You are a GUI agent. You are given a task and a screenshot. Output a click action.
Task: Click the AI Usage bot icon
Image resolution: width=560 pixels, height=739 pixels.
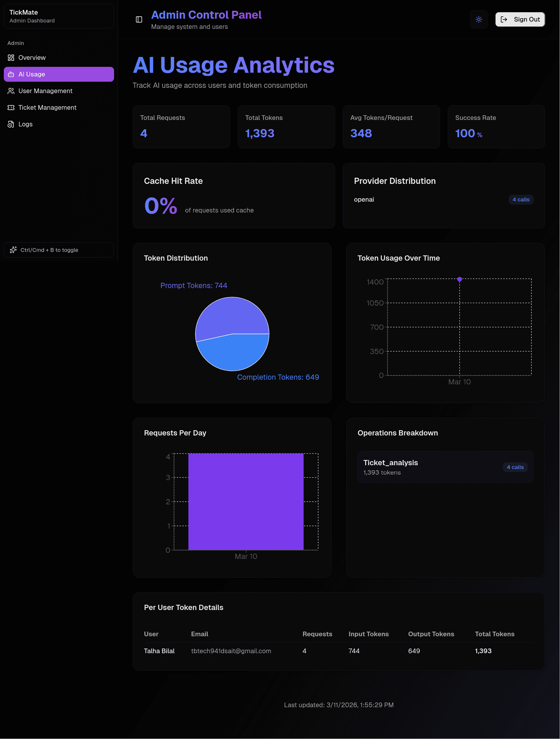[11, 74]
